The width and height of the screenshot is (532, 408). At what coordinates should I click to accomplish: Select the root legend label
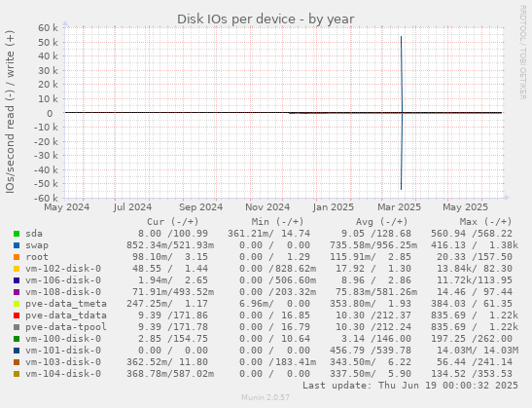coord(37,257)
